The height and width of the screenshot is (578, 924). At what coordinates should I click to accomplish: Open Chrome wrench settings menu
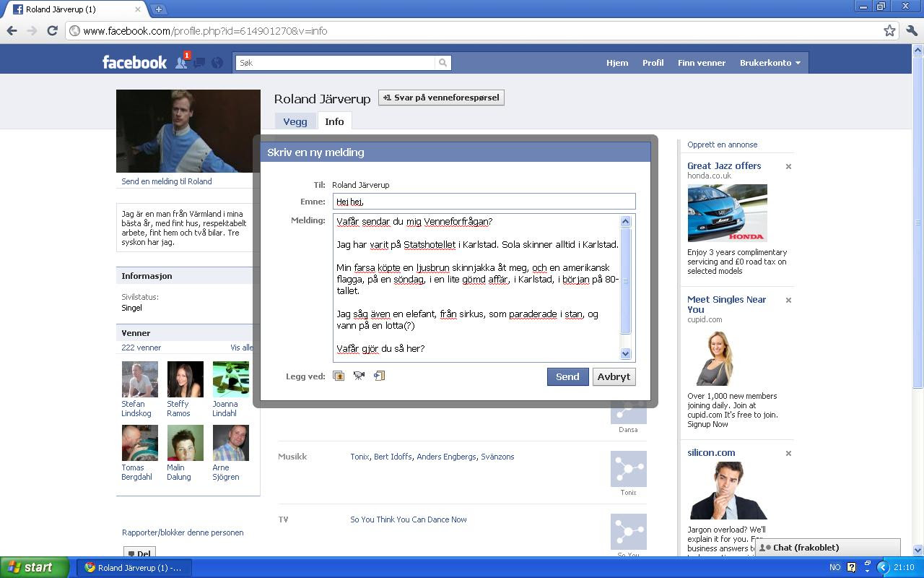point(913,30)
